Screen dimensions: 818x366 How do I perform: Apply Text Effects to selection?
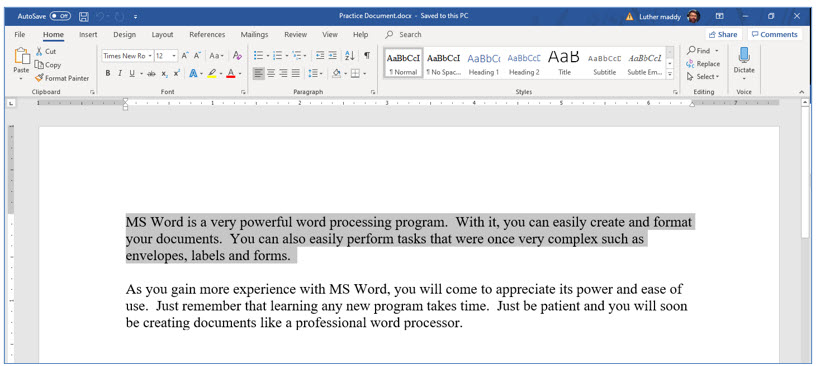click(x=193, y=74)
